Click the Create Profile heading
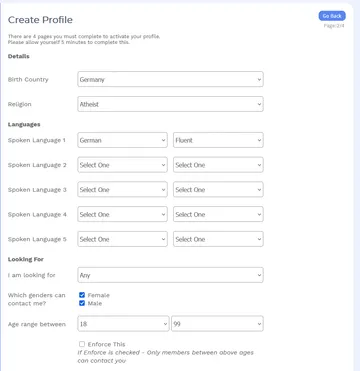Screen dimensions: 360x371 (x=40, y=20)
